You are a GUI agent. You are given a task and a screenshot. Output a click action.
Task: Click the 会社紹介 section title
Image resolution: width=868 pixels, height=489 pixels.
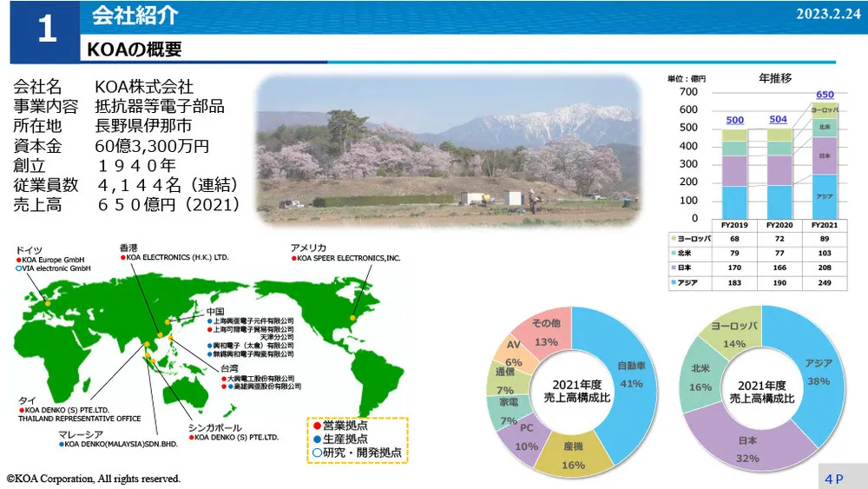pyautogui.click(x=122, y=15)
